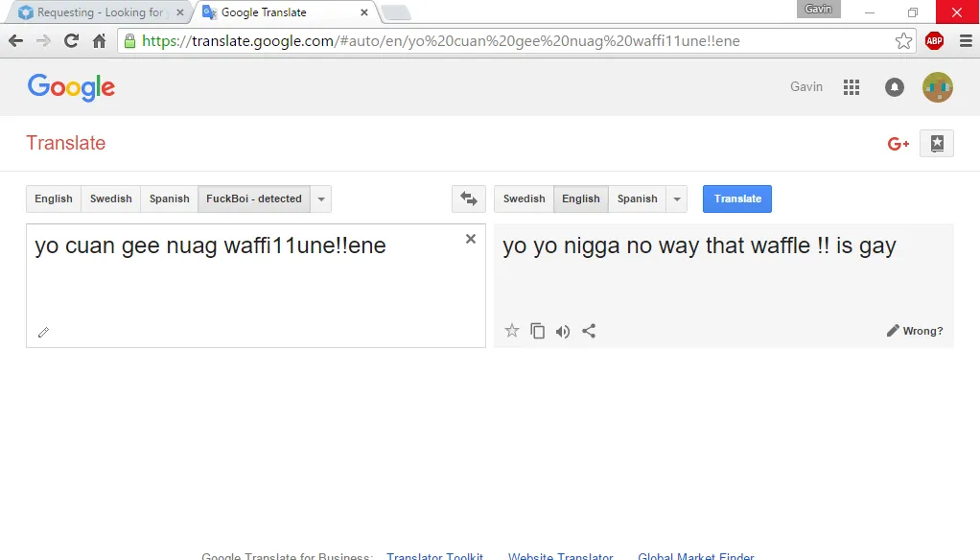This screenshot has height=560, width=980.
Task: Close the Google Translate tab
Action: click(364, 12)
